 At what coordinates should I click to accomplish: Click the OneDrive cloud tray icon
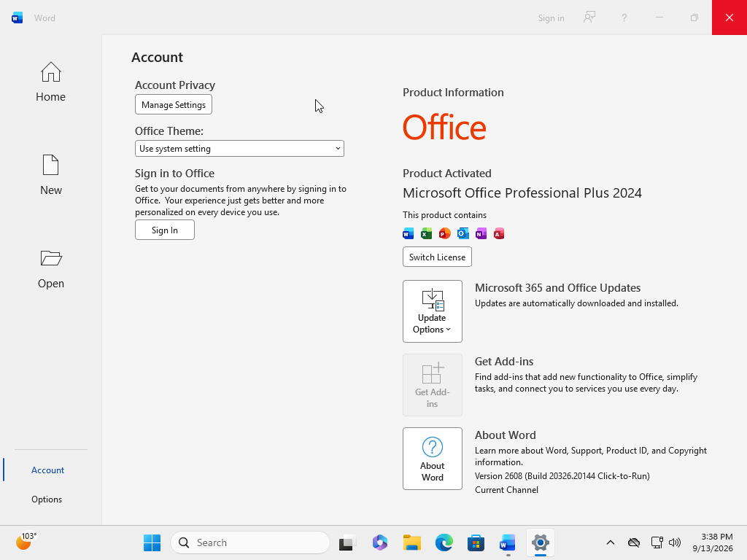point(634,542)
